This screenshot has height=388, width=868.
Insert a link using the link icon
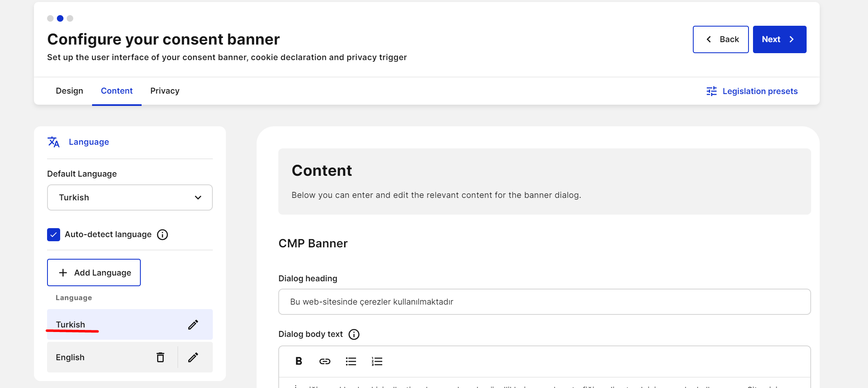point(325,361)
